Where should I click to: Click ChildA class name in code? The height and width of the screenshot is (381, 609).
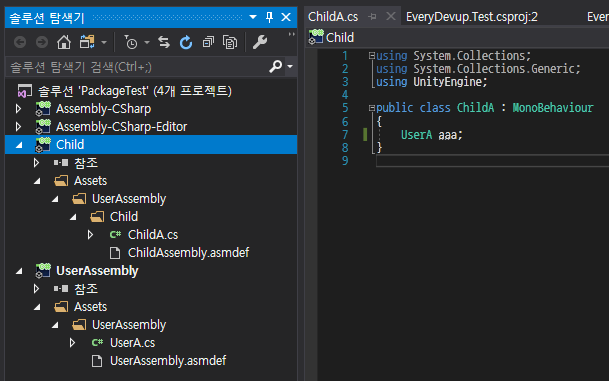pos(475,108)
